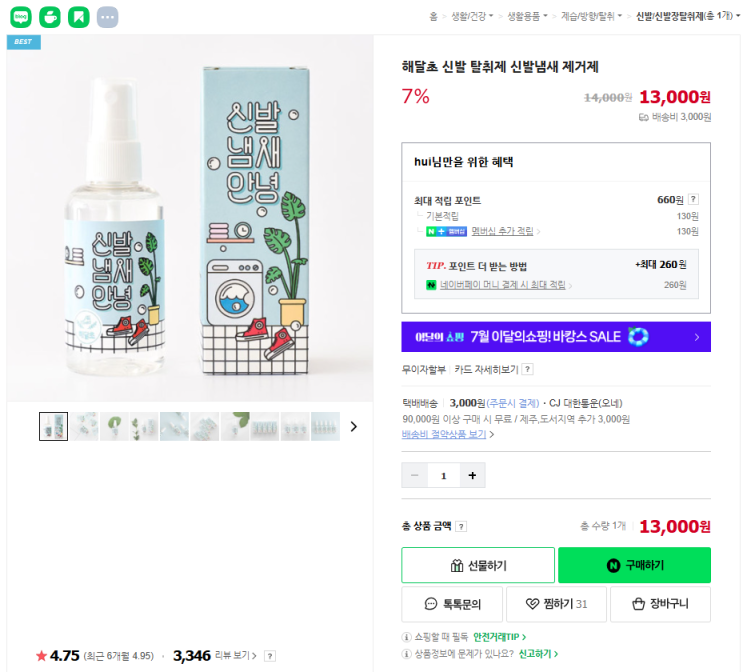Expand the 생활용품 breadcrumb dropdown
Viewport: 743px width, 672px height.
click(527, 16)
